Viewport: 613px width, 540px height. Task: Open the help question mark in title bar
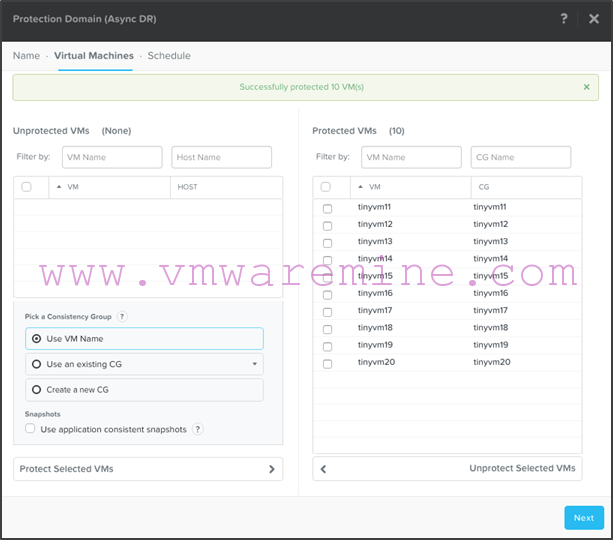click(x=564, y=18)
